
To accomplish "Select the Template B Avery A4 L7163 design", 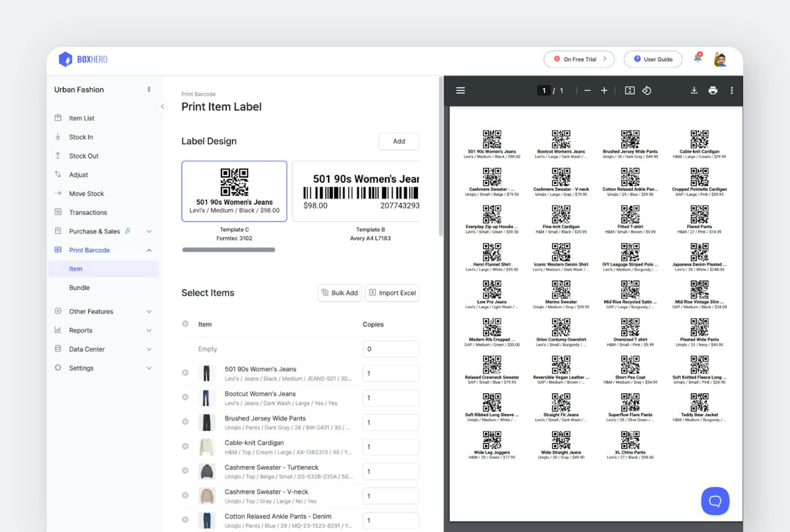I will pyautogui.click(x=356, y=191).
